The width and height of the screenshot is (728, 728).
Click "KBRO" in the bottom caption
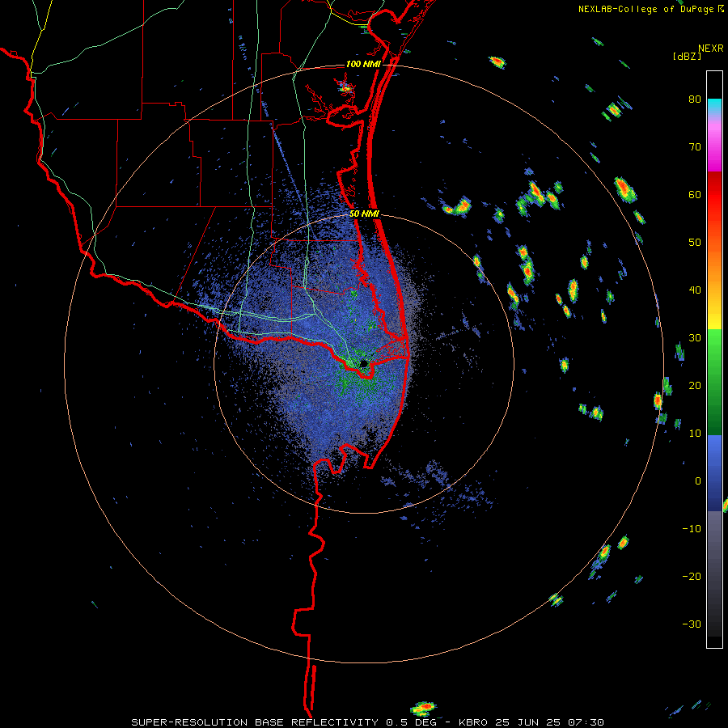click(x=475, y=722)
